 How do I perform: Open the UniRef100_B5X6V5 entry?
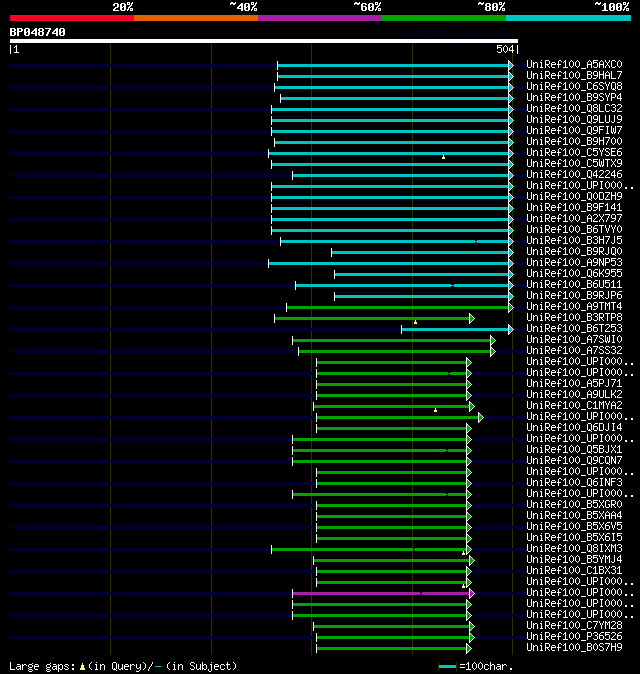574,527
